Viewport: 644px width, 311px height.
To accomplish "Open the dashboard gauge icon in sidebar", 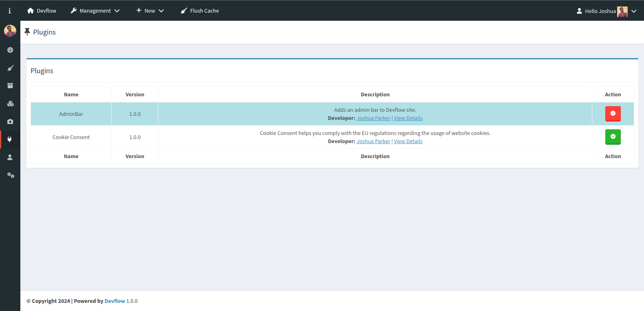I will click(10, 50).
